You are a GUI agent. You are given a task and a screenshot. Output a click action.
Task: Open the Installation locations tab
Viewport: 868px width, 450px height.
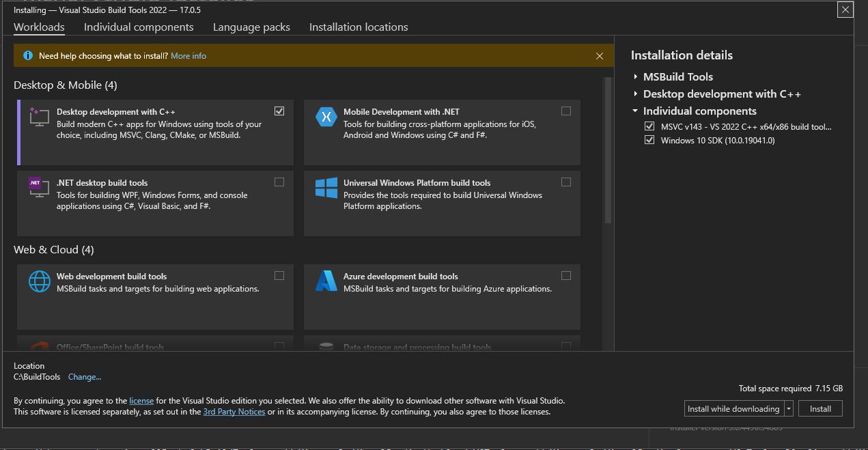coord(359,27)
